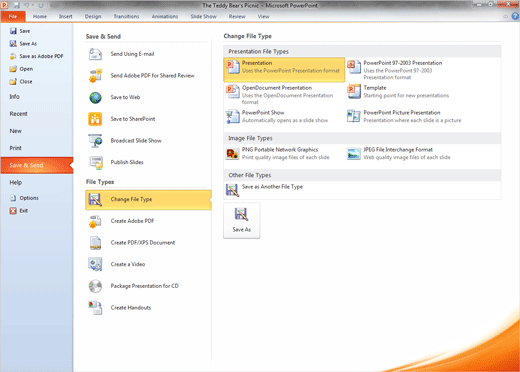Screen dimensions: 520x372
Task: Click the large Save As button
Action: (x=242, y=220)
